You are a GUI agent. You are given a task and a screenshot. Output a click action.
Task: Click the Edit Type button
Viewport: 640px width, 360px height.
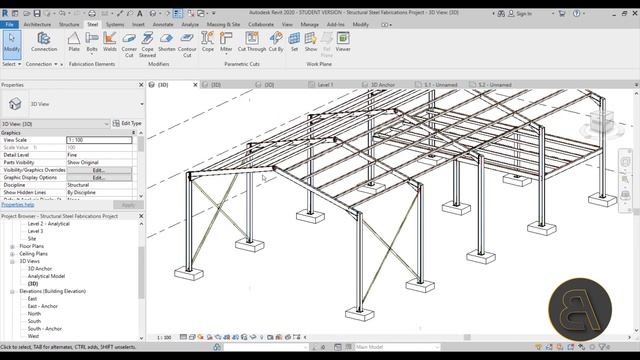[127, 123]
